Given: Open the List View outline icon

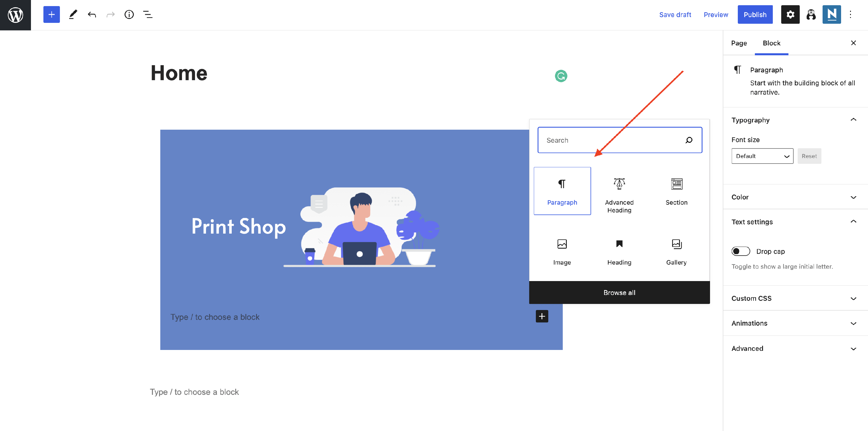Looking at the screenshot, I should (x=148, y=14).
